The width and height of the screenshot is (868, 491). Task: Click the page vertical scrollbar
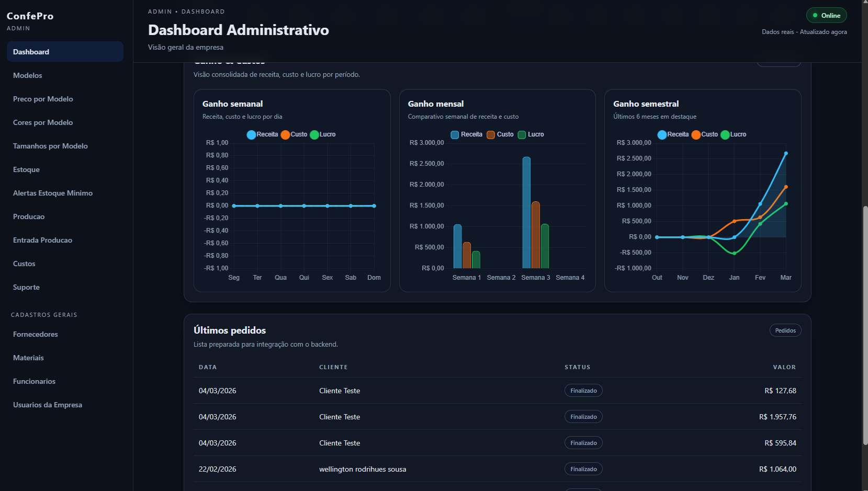865,324
